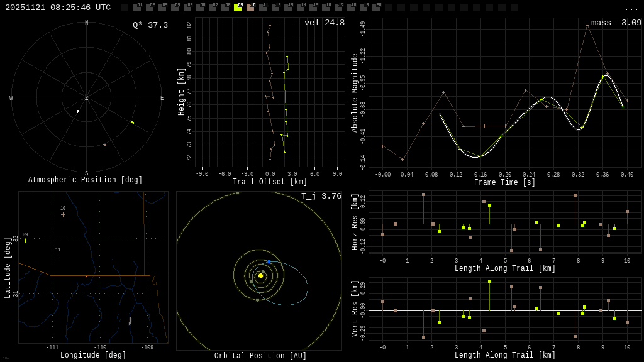Screen dimensions: 644x362
Task: Click the UTC timestamp at top left
Action: coord(58,8)
